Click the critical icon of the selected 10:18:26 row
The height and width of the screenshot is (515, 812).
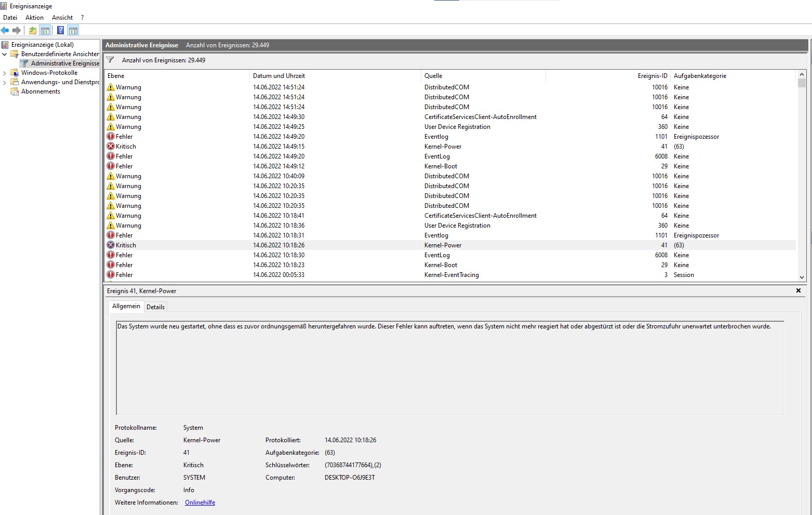coord(111,245)
